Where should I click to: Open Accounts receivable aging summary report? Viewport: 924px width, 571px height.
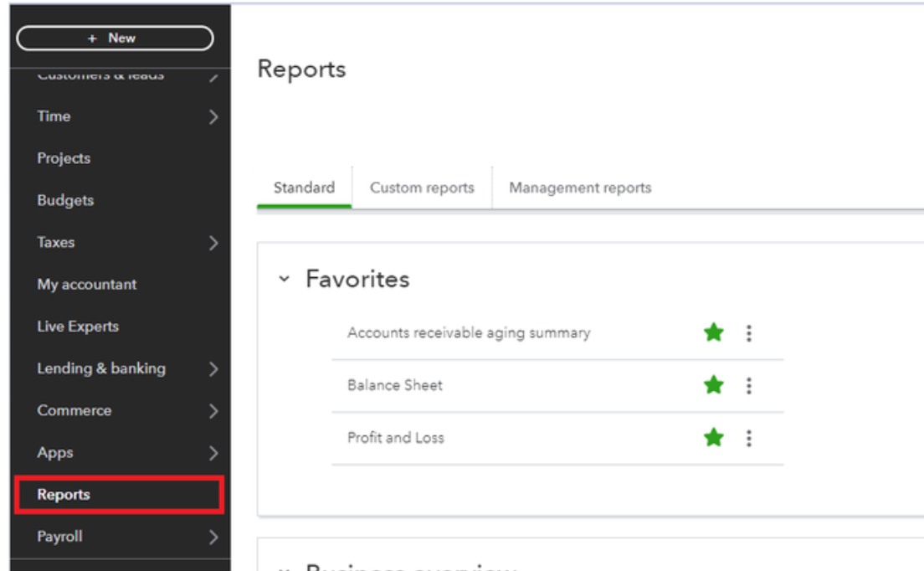469,333
